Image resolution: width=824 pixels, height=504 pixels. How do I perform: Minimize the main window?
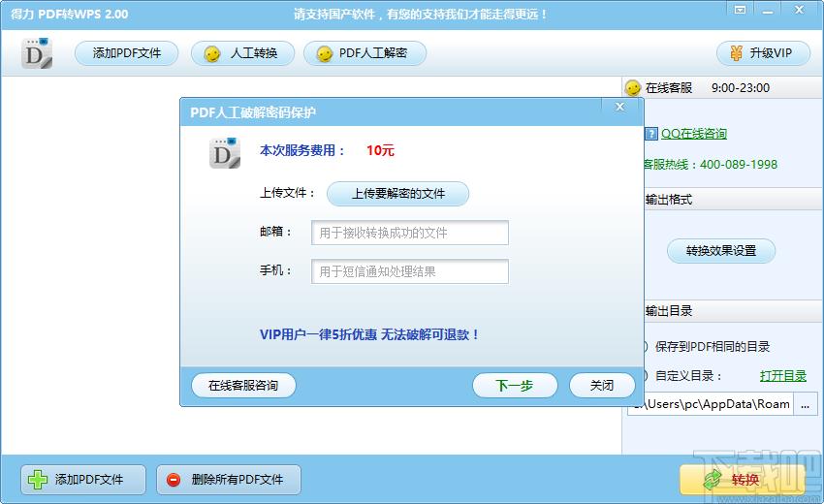pos(769,10)
